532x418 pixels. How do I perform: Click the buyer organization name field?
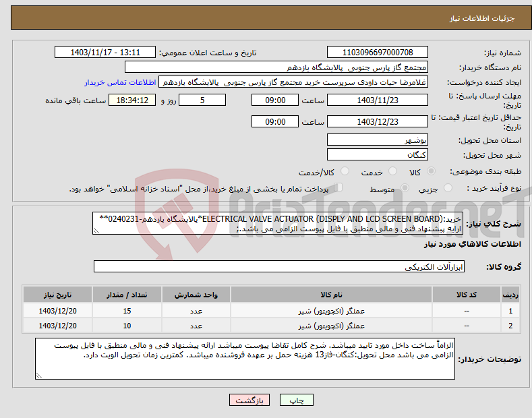tap(276, 67)
